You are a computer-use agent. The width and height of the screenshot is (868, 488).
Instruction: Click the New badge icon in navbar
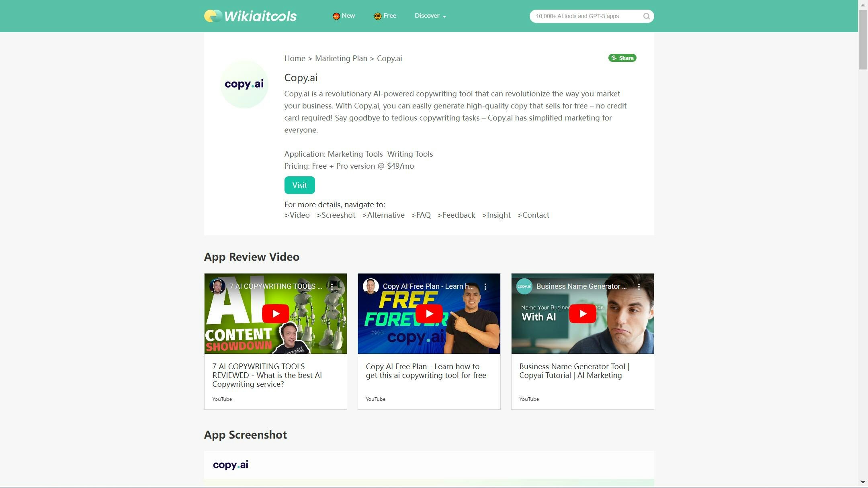[336, 16]
